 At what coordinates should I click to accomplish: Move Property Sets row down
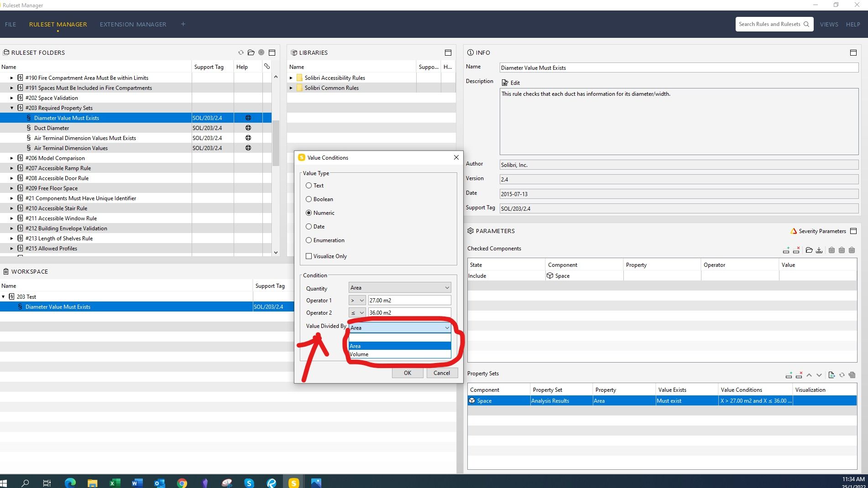pyautogui.click(x=819, y=375)
